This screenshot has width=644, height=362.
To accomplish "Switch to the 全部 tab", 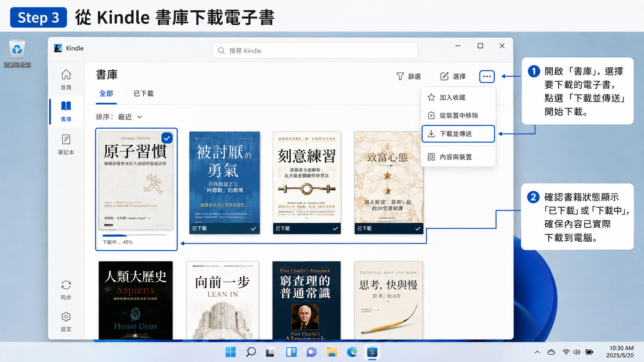I will (x=106, y=93).
